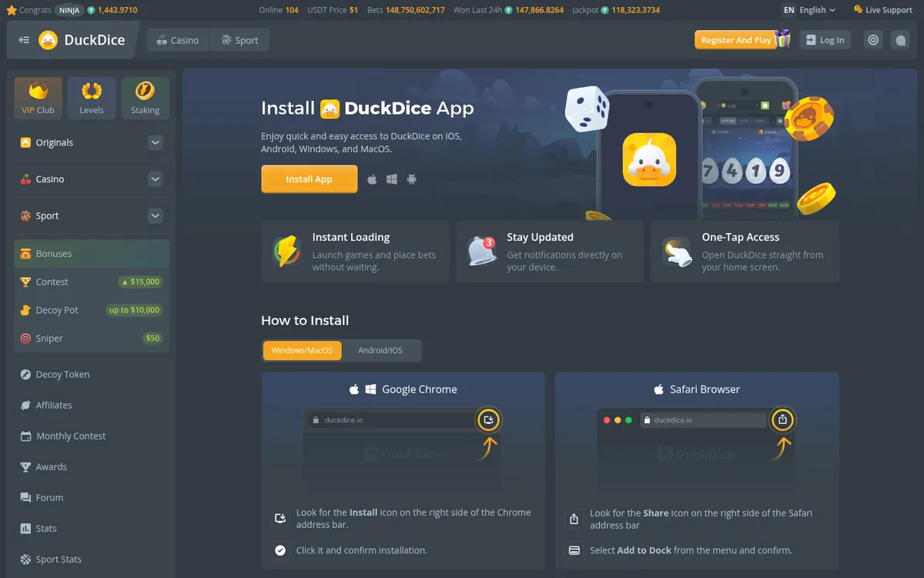The height and width of the screenshot is (578, 924).
Task: Click the install icon beside 'Look for the Install'
Action: pyautogui.click(x=280, y=519)
